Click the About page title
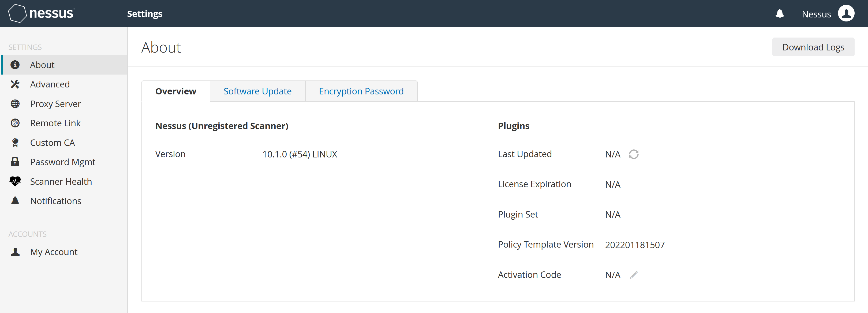Screen dimensions: 868x313 161,47
